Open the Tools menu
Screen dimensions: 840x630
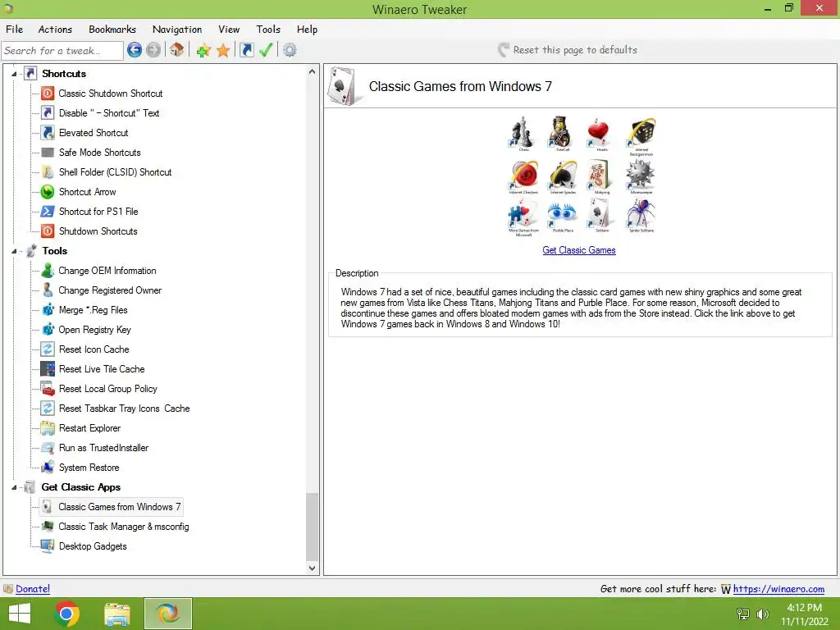click(268, 30)
